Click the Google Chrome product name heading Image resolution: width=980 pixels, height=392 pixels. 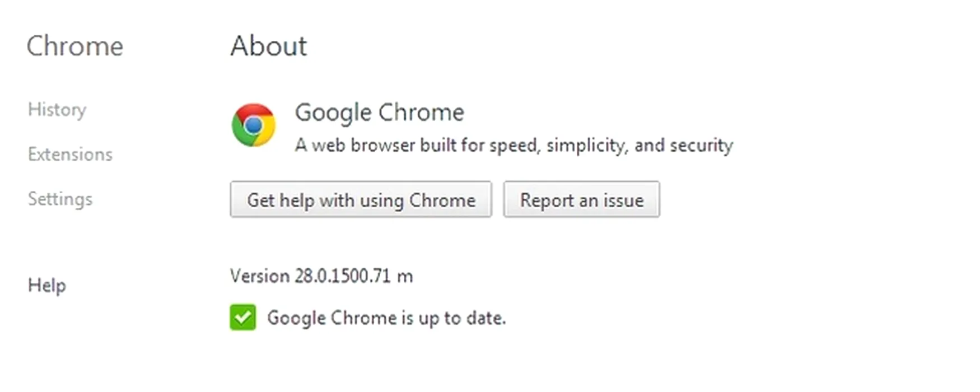click(380, 113)
